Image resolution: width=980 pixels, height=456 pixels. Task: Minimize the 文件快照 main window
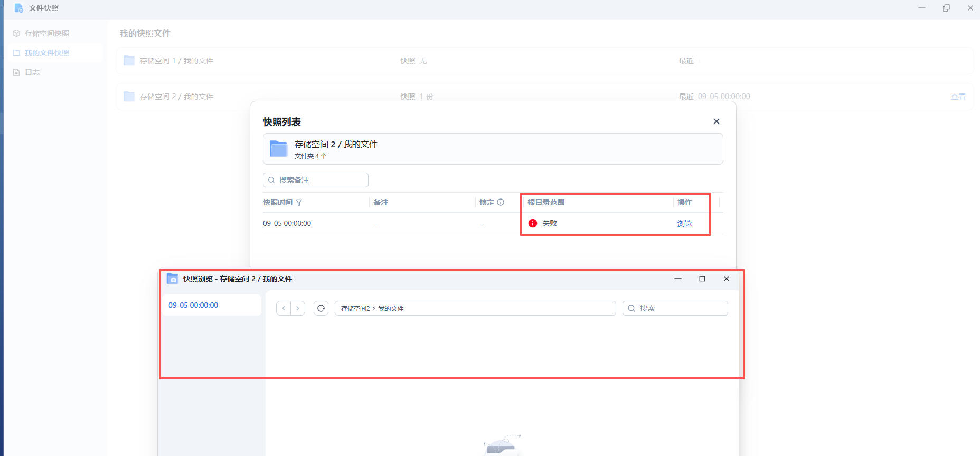coord(922,8)
